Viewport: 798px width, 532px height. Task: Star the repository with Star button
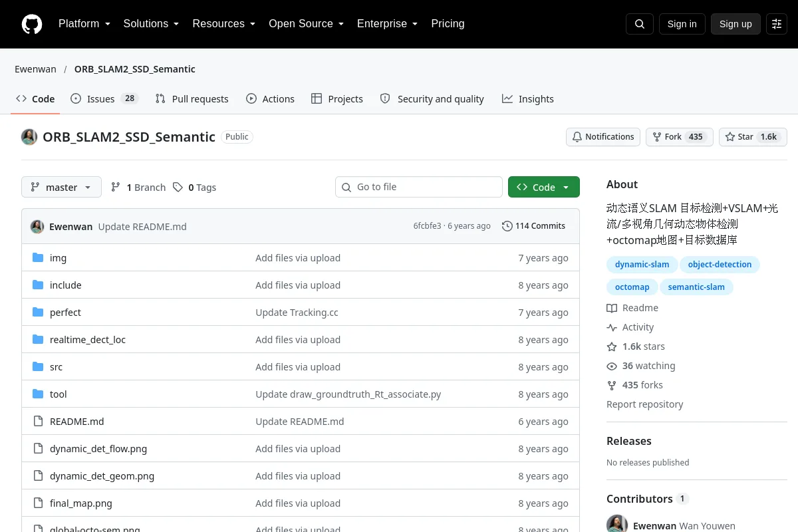(753, 137)
